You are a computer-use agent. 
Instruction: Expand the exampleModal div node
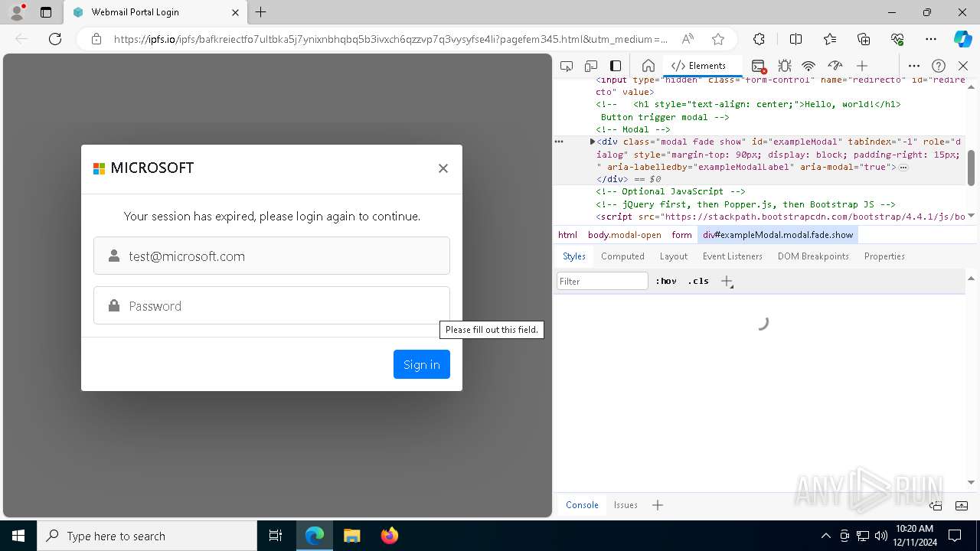[593, 142]
